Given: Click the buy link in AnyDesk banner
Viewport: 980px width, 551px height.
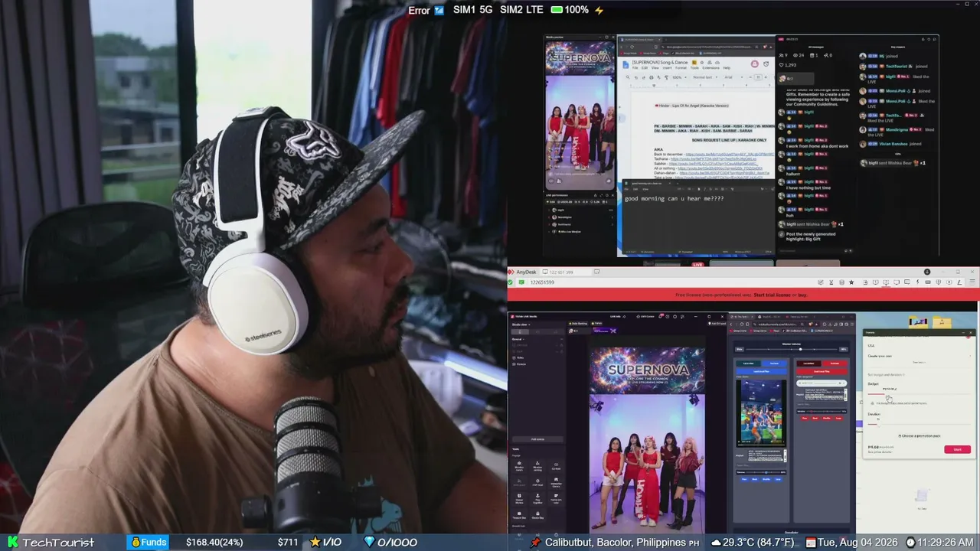Looking at the screenshot, I should (x=803, y=295).
